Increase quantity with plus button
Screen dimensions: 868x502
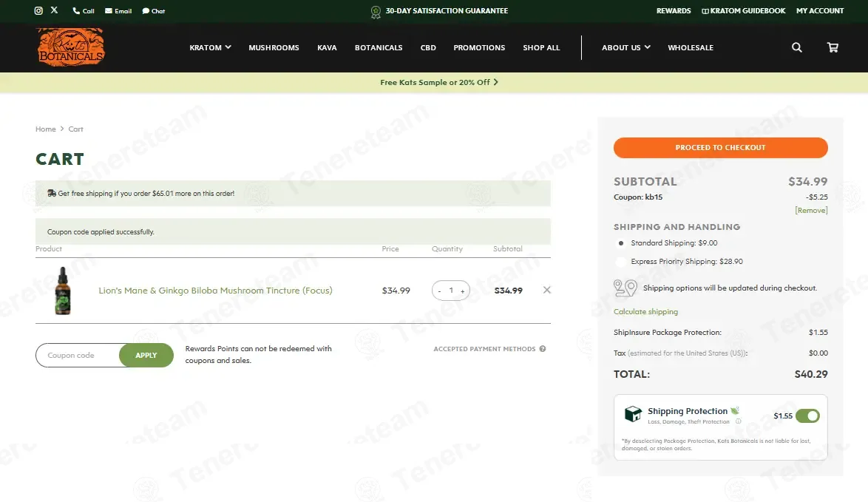(x=463, y=291)
